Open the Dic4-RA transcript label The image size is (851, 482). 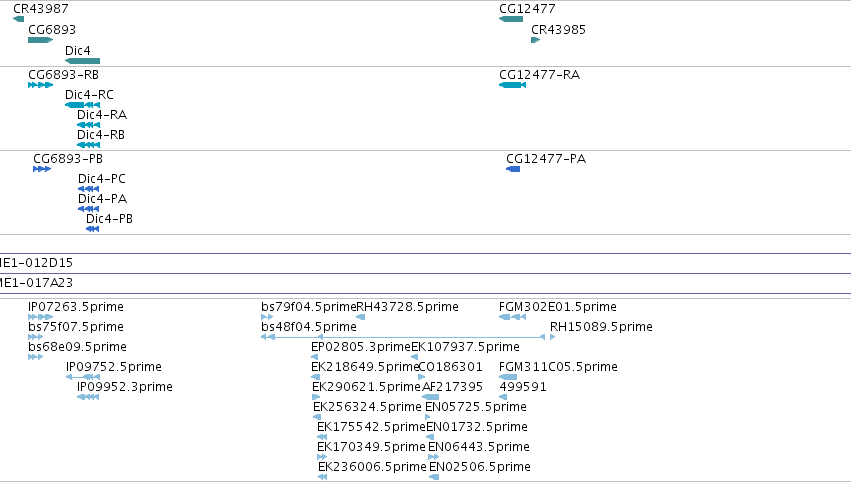(102, 115)
